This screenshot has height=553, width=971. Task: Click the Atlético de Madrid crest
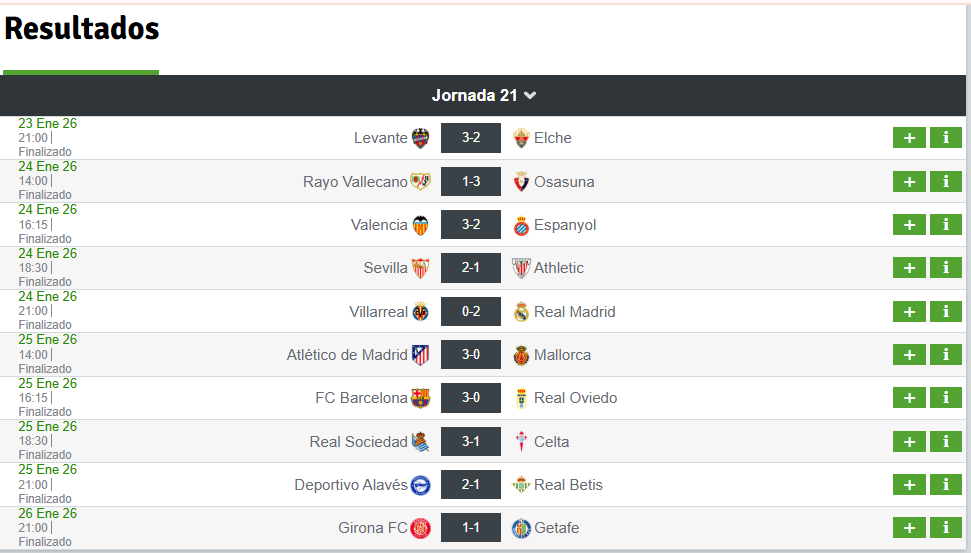pos(421,355)
